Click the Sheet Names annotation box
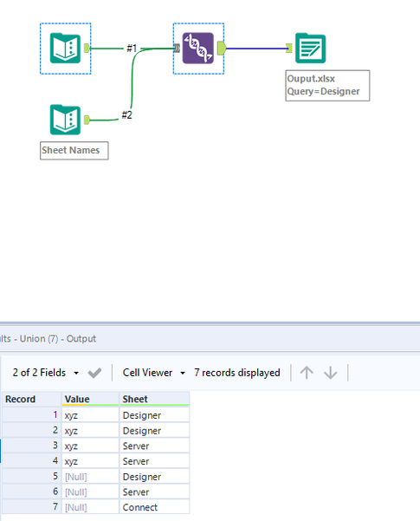Screen dimensions: 420x521 [x=74, y=151]
